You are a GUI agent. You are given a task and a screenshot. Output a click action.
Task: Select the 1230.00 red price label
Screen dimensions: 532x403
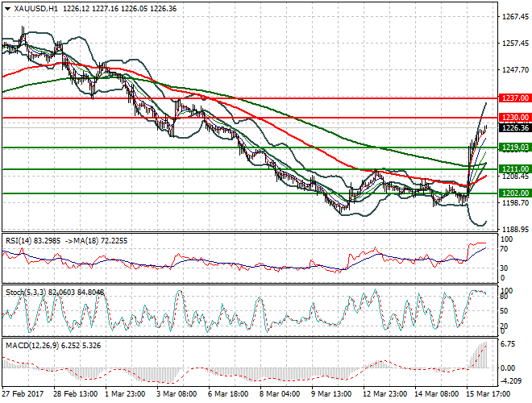(x=514, y=118)
